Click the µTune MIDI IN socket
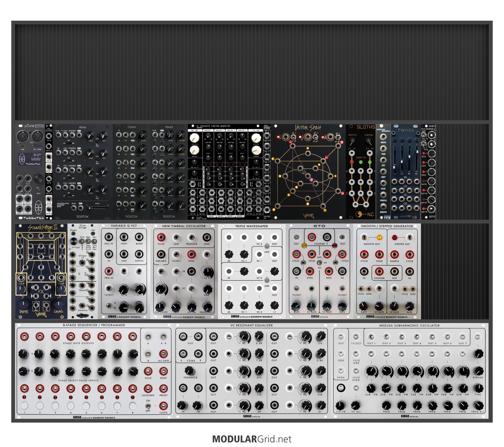Image resolution: width=504 pixels, height=447 pixels. point(23,136)
